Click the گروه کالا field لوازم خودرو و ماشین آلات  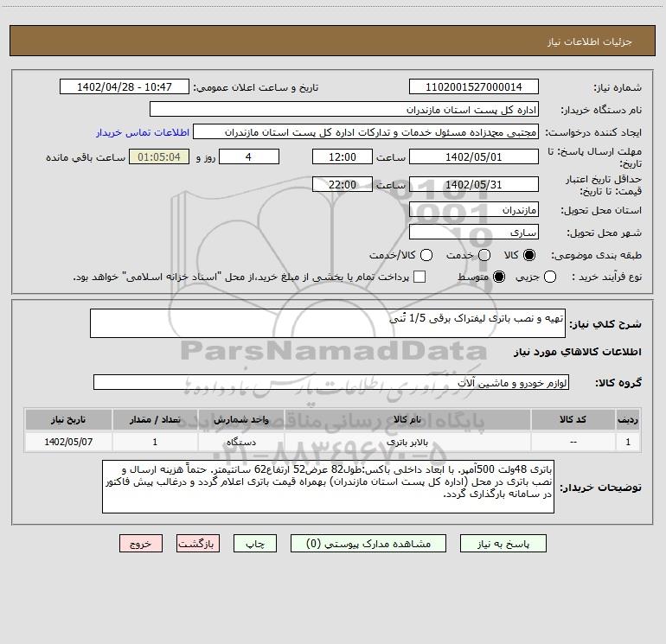click(331, 382)
